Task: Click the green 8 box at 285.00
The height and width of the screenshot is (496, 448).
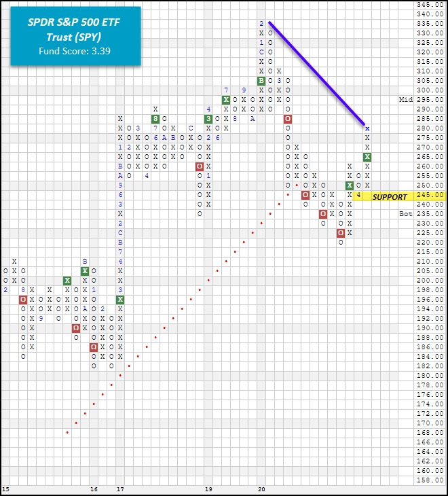Action: pos(155,119)
